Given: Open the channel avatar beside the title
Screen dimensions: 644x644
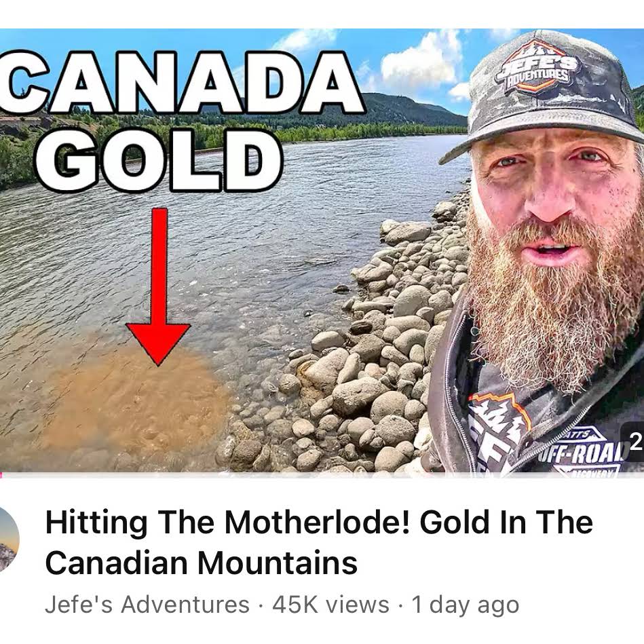Looking at the screenshot, I should [8, 539].
